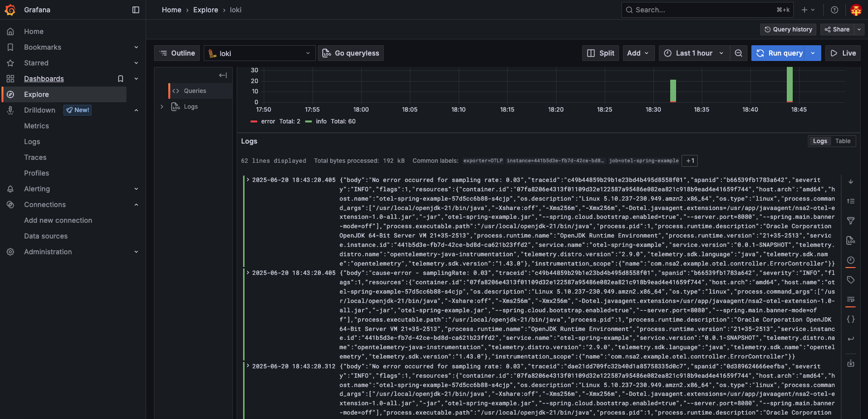Expand the Dashboards section chevron
This screenshot has height=419, width=868.
(136, 79)
